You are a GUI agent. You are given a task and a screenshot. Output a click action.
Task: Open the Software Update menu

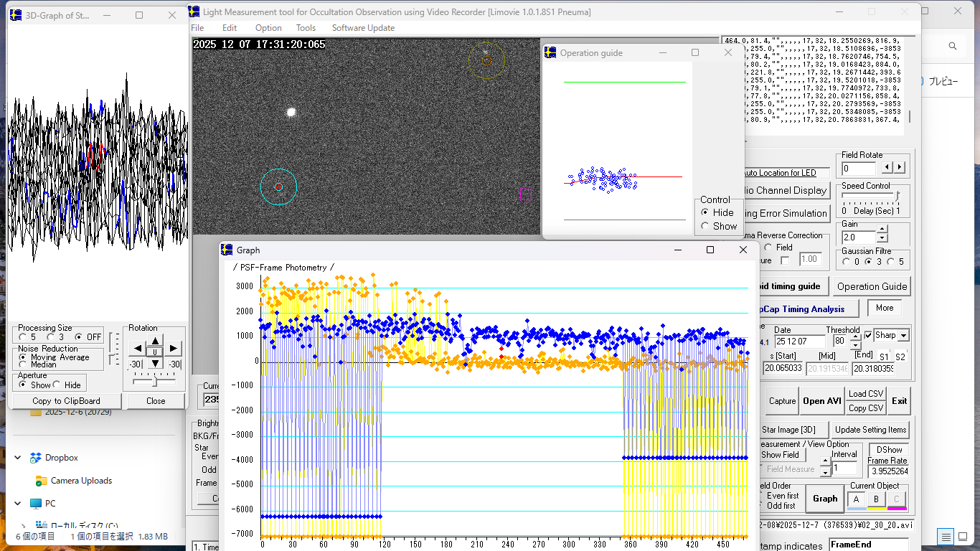[363, 28]
